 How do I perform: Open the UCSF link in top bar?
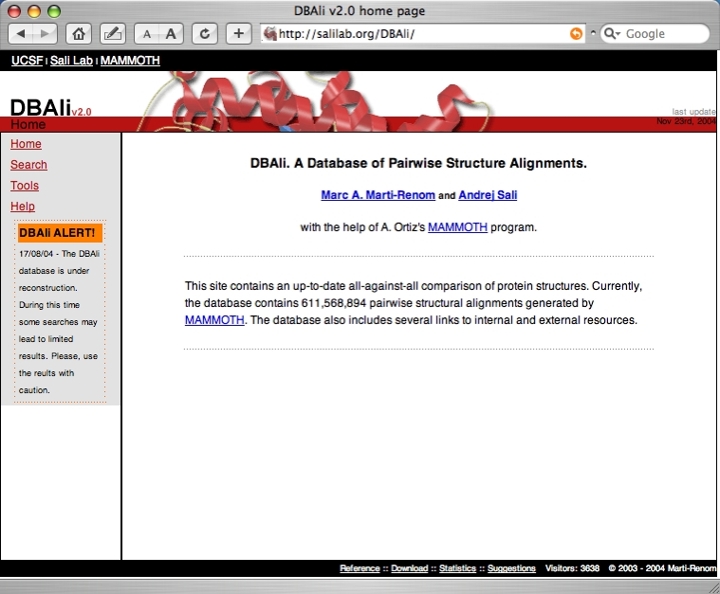(27, 61)
